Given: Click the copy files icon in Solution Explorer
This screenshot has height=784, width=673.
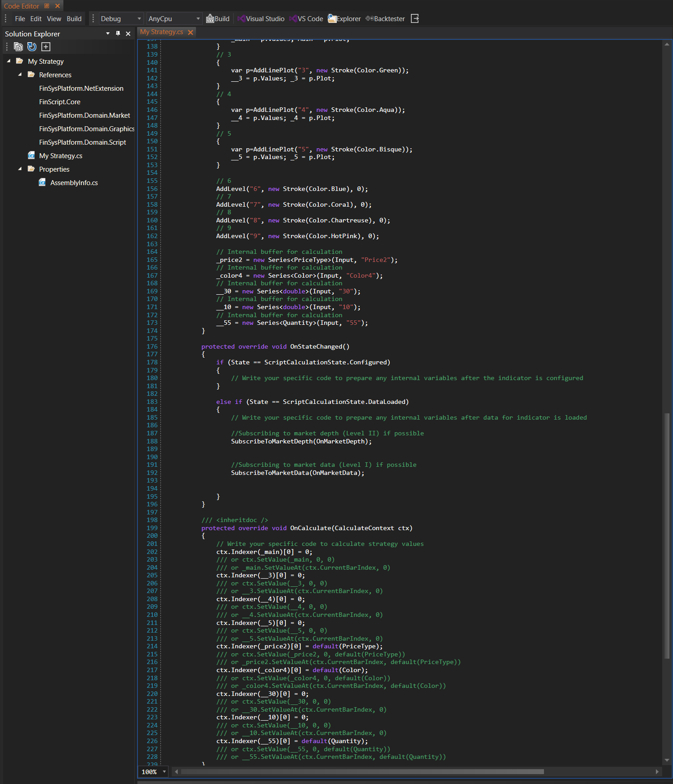Looking at the screenshot, I should click(x=18, y=47).
